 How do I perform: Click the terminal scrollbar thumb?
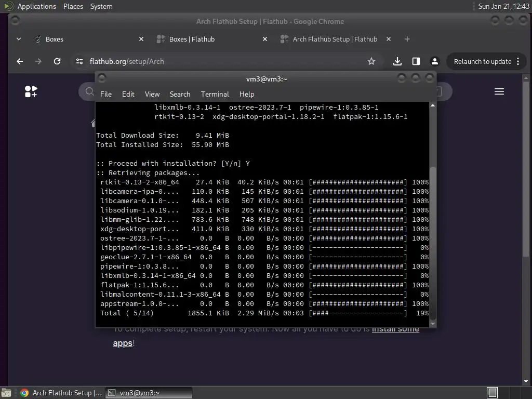point(433,242)
